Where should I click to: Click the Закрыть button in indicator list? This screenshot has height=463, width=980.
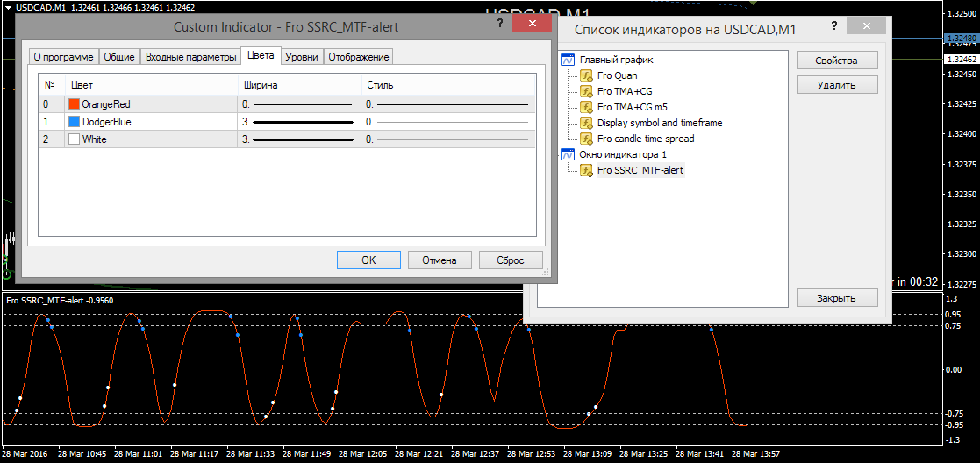tap(837, 298)
